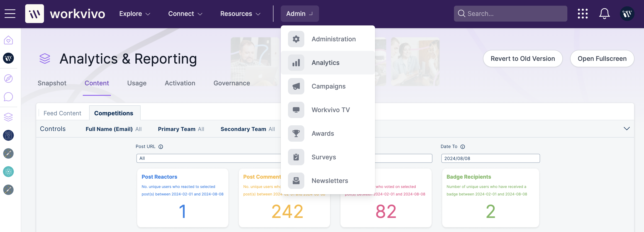Click the Campaigns megaphone icon
The width and height of the screenshot is (644, 232).
point(296,86)
